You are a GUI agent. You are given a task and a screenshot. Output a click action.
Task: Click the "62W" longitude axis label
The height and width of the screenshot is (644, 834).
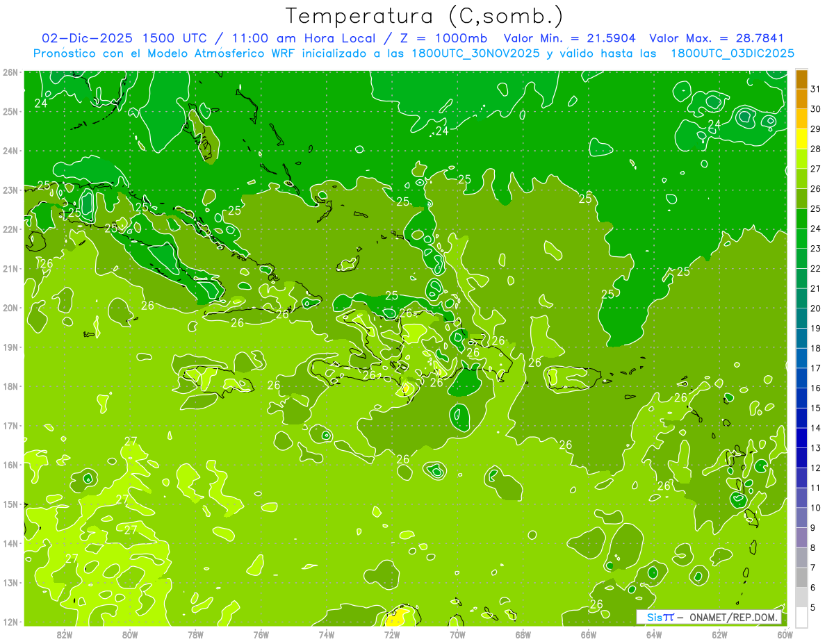tap(719, 634)
